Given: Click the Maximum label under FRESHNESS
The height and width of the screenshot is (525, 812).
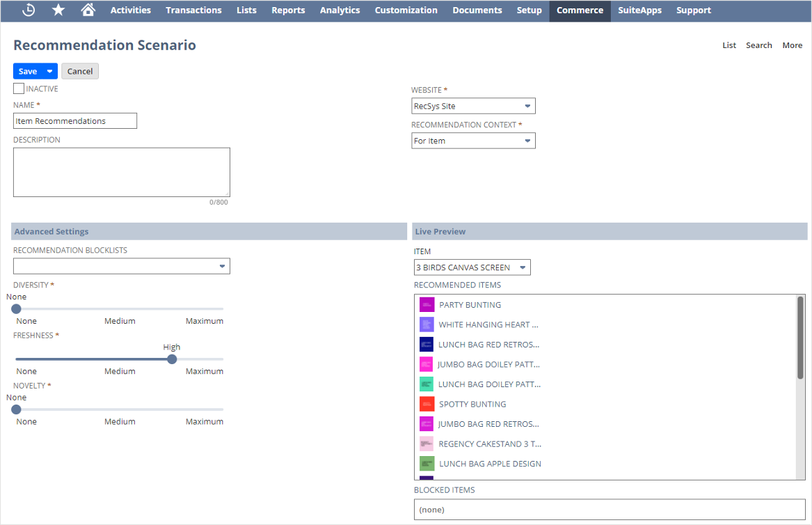Looking at the screenshot, I should [205, 372].
